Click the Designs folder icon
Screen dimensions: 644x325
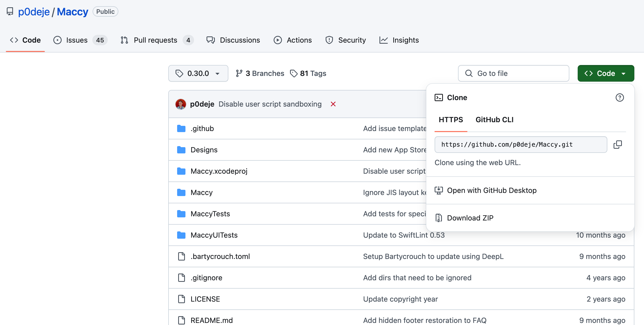pyautogui.click(x=181, y=150)
